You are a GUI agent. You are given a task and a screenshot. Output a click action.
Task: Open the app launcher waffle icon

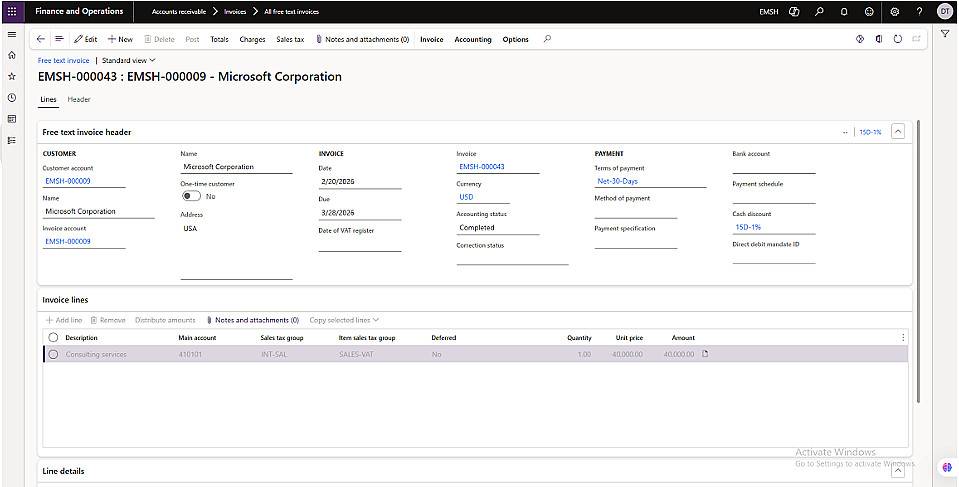(12, 11)
